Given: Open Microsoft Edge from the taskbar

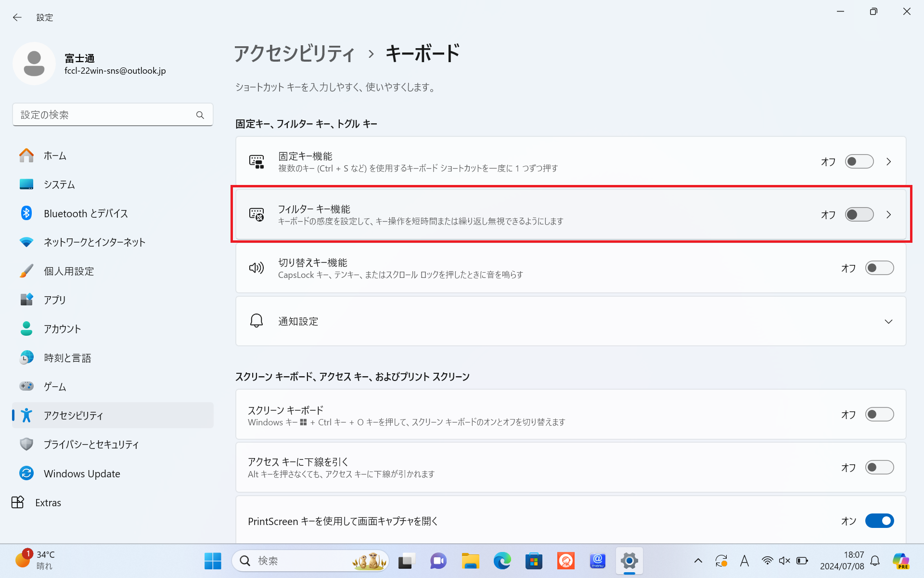Looking at the screenshot, I should [502, 561].
